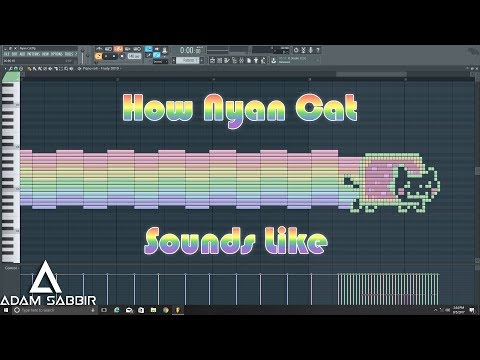Switch the orange pattern/song mode button
The height and width of the screenshot is (360, 480).
[98, 56]
